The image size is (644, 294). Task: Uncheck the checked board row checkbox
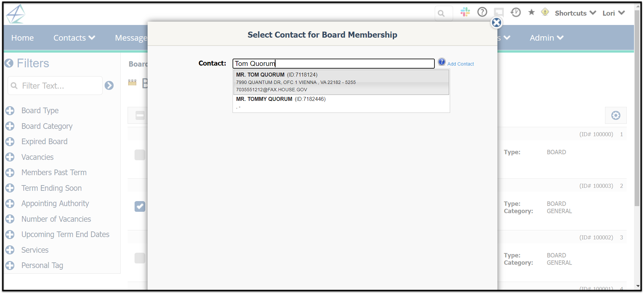140,206
